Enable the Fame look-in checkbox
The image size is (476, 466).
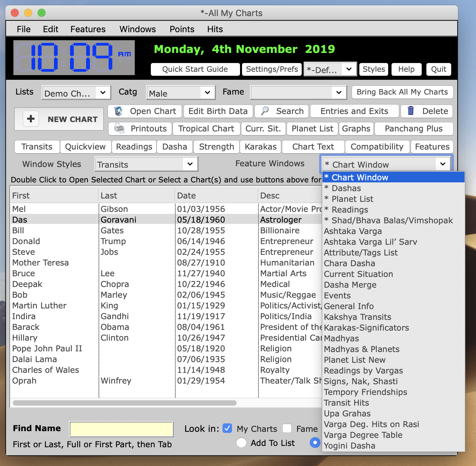[x=287, y=428]
